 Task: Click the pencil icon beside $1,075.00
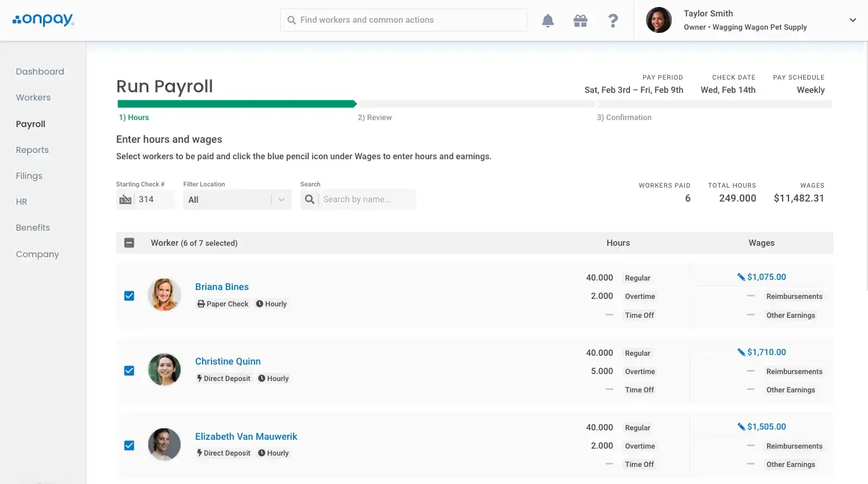coord(741,277)
